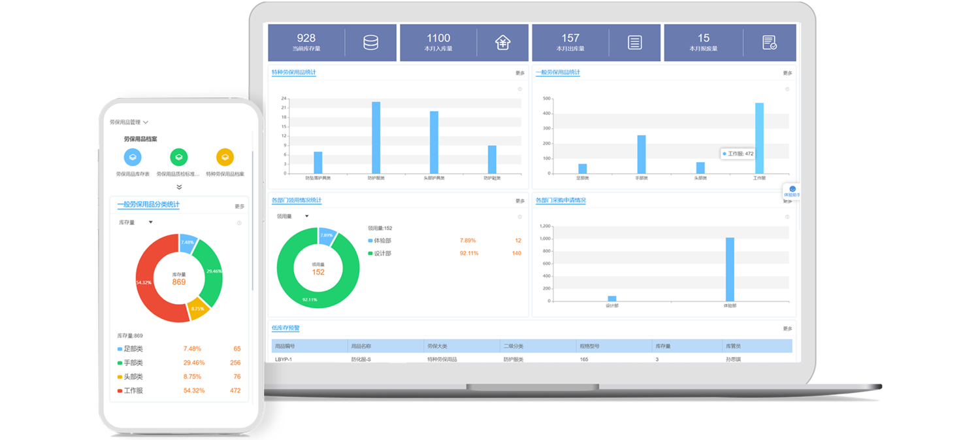
Task: Click the 本月入库量 warehouse yen icon
Action: [x=502, y=42]
